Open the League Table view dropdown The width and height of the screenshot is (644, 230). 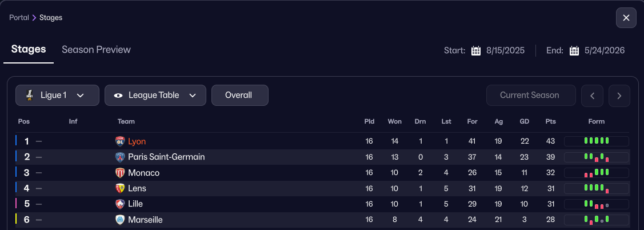(x=155, y=96)
